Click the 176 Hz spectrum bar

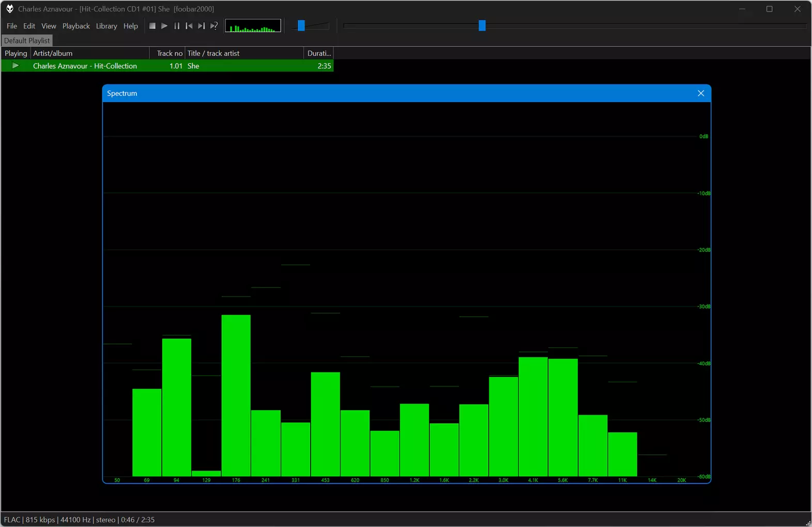point(236,395)
